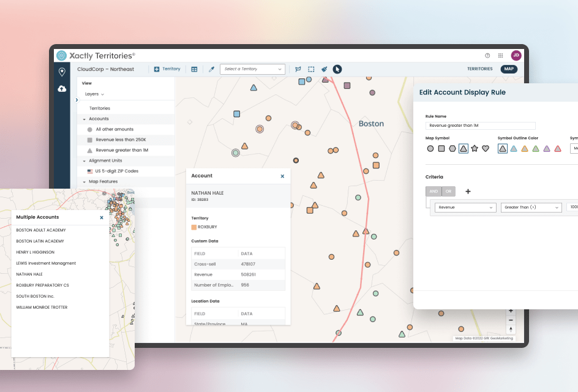Viewport: 578px width, 392px height.
Task: Open the Select a Territory dropdown
Action: click(x=252, y=69)
